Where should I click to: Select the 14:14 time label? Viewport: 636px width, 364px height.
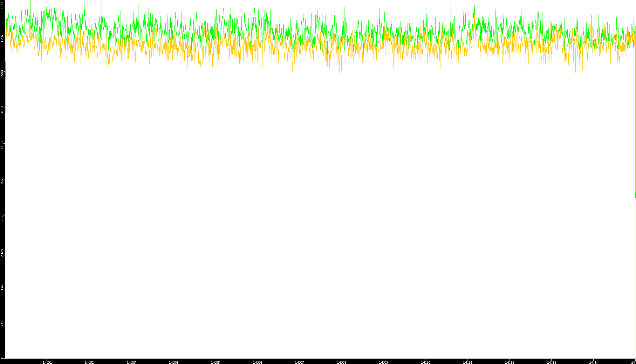coord(594,362)
